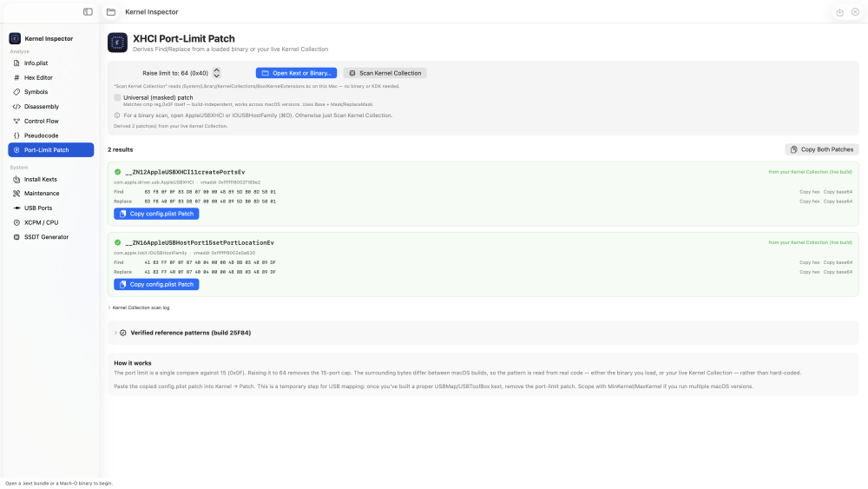Click the Kernel Inspector app icon in sidebar
The width and height of the screenshot is (868, 489).
(x=15, y=38)
